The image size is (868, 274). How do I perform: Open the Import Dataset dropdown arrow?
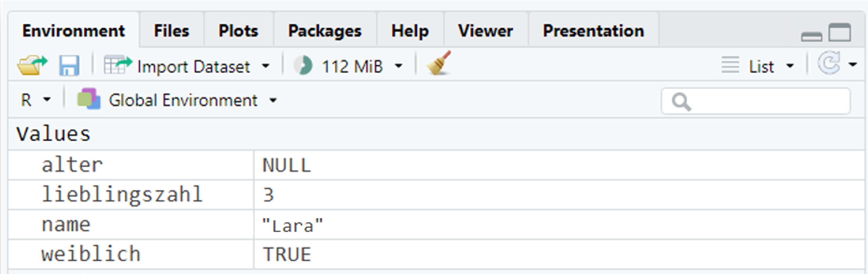pos(266,67)
